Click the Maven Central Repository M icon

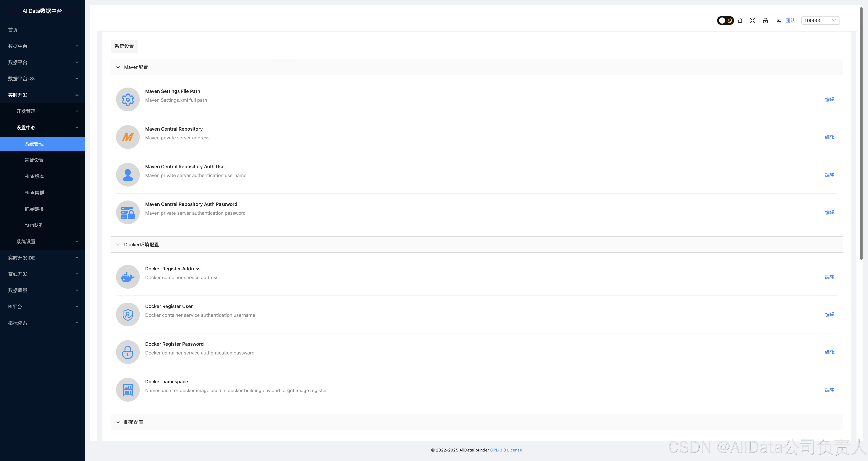pyautogui.click(x=128, y=137)
